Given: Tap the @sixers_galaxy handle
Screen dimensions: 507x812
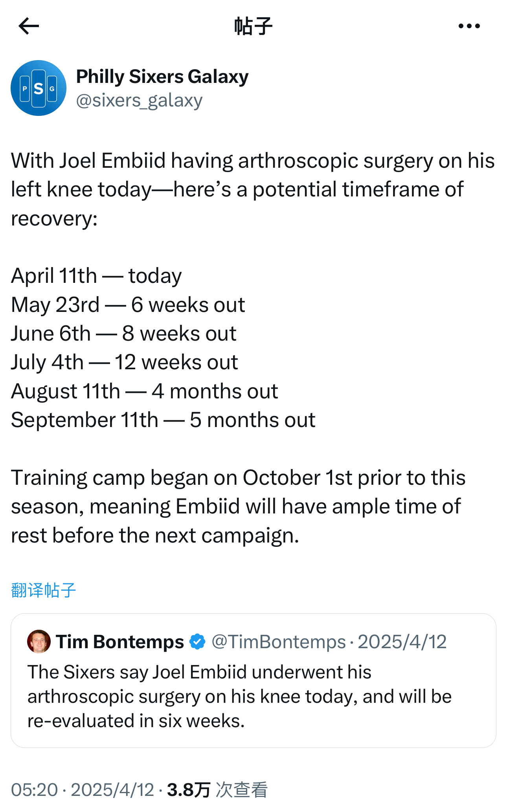Looking at the screenshot, I should click(x=140, y=101).
